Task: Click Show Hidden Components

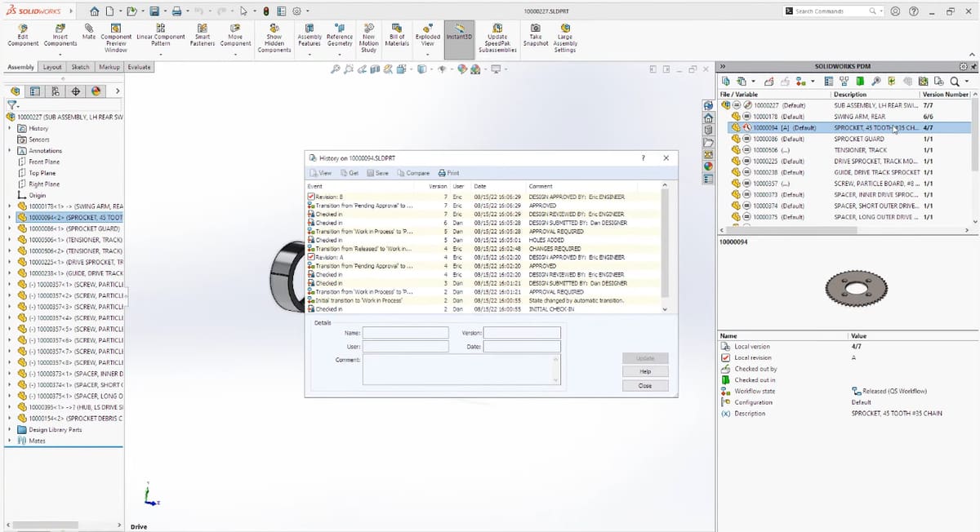Action: coord(274,39)
